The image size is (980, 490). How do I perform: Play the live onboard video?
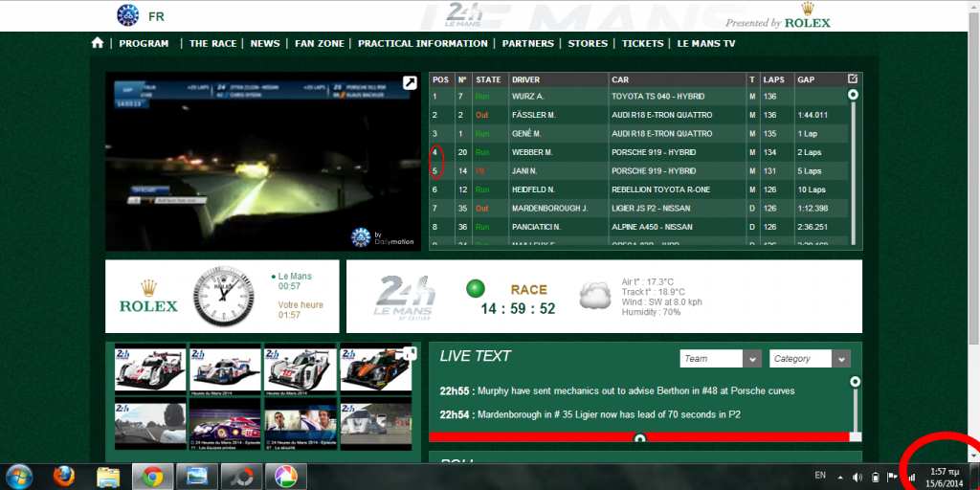[263, 162]
